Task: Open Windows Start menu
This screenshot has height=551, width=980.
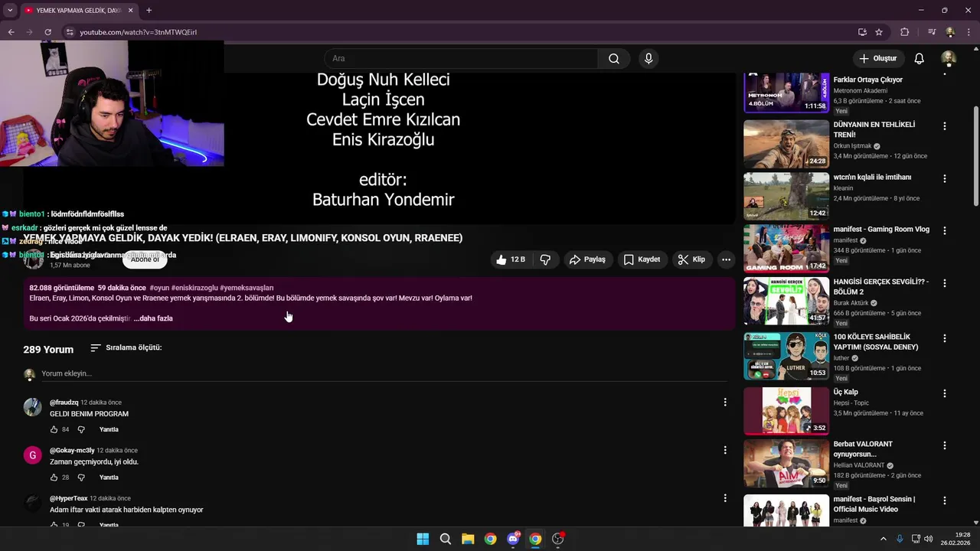Action: pyautogui.click(x=423, y=539)
